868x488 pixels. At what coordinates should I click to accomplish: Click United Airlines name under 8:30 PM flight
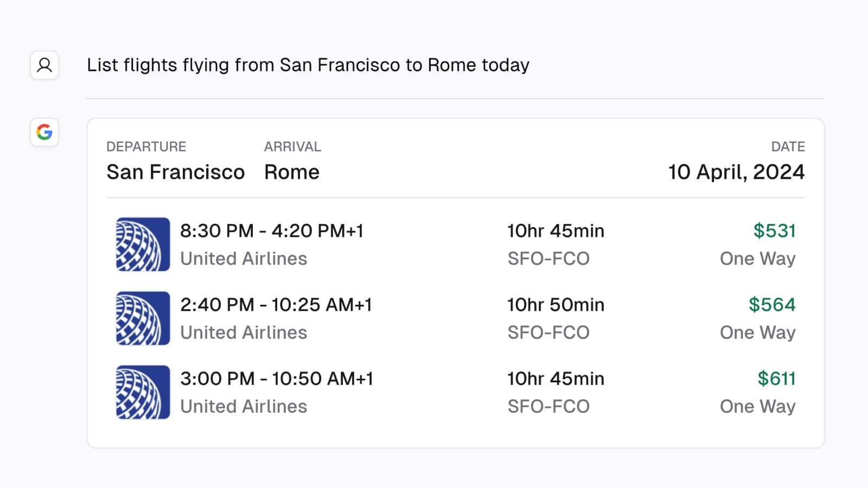tap(244, 259)
